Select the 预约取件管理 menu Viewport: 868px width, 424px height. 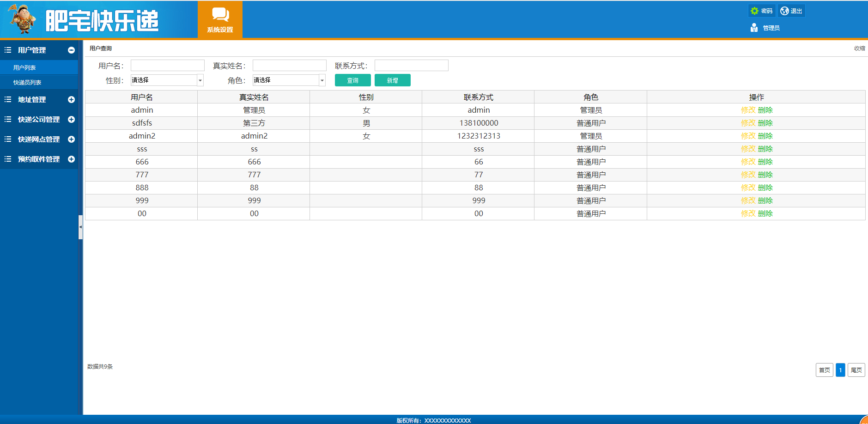(39, 159)
